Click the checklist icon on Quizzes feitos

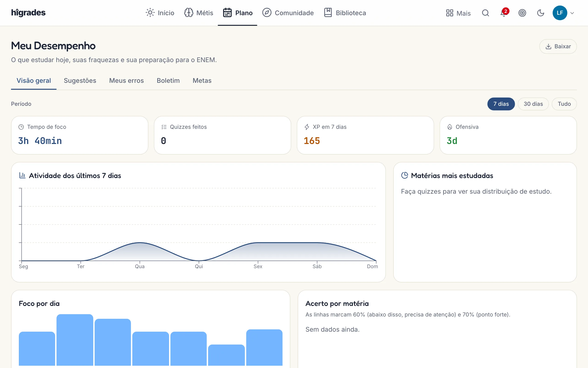pos(164,127)
